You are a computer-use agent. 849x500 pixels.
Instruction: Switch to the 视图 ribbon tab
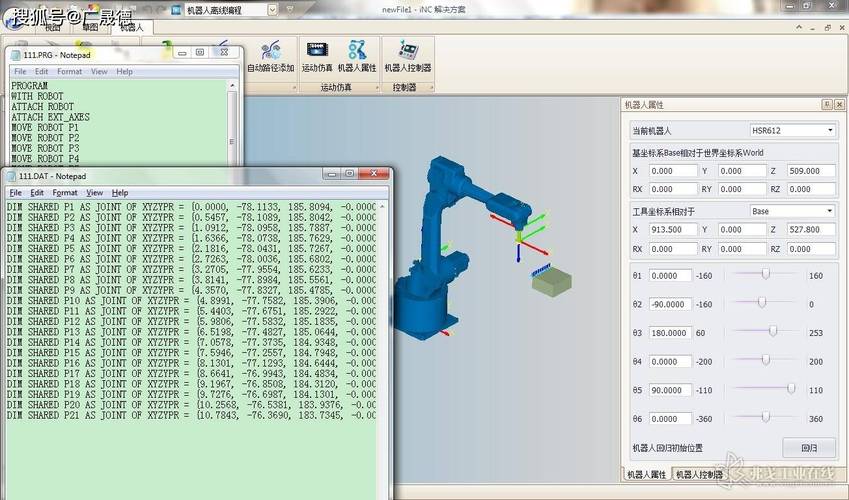click(53, 27)
